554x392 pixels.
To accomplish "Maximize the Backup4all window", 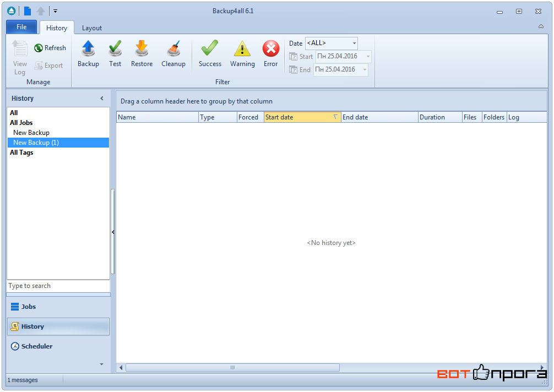I will 519,12.
